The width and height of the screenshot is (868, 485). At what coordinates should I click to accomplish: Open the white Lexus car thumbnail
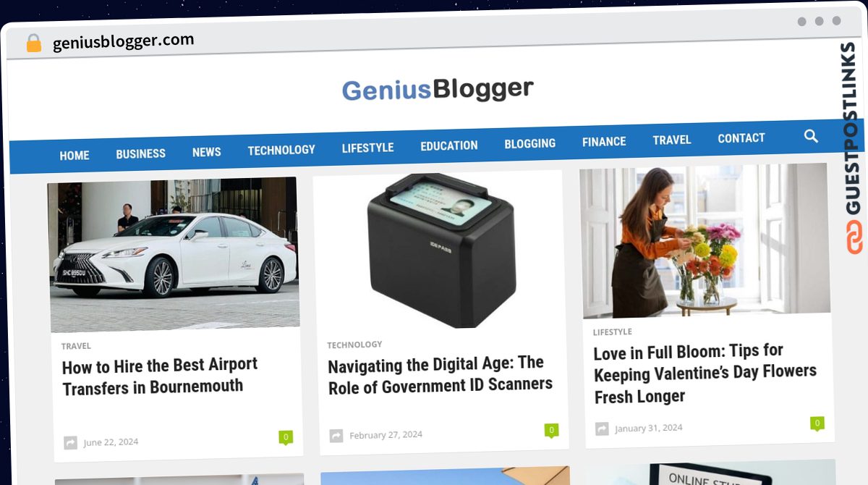click(174, 254)
